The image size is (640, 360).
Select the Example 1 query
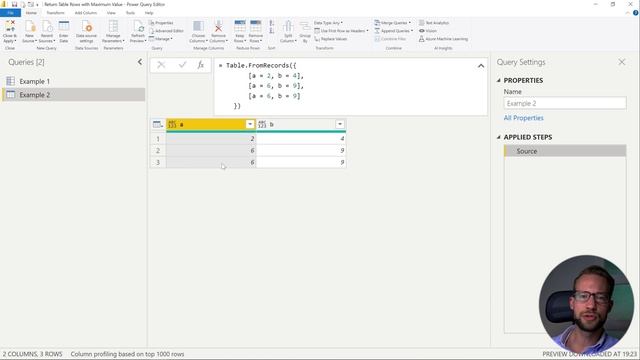[73, 81]
